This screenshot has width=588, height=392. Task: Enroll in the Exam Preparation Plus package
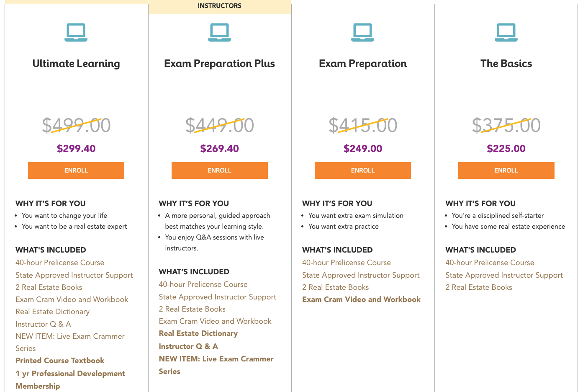[220, 170]
